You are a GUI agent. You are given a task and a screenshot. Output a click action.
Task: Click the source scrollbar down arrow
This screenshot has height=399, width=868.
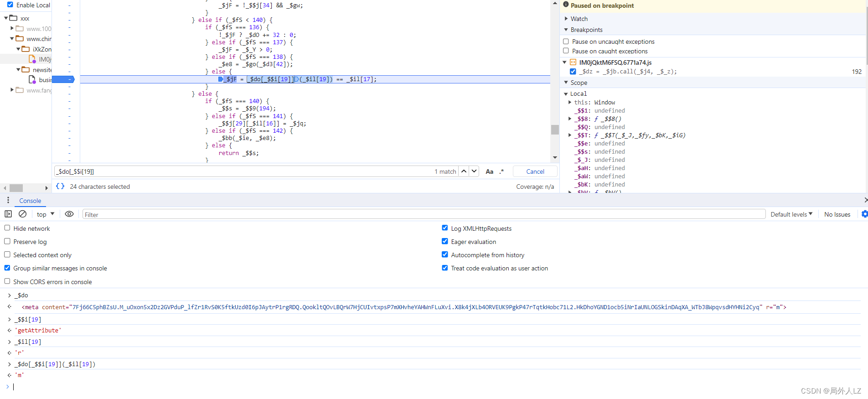555,157
